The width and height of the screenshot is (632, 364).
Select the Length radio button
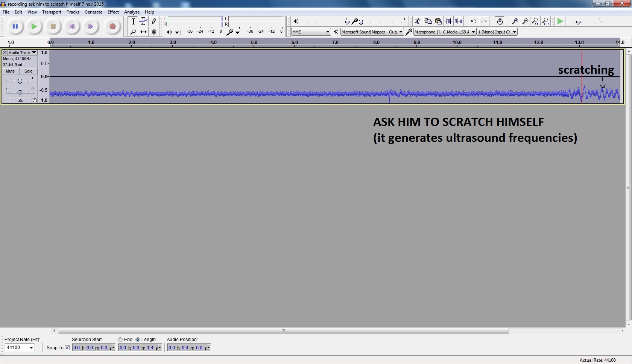click(138, 340)
